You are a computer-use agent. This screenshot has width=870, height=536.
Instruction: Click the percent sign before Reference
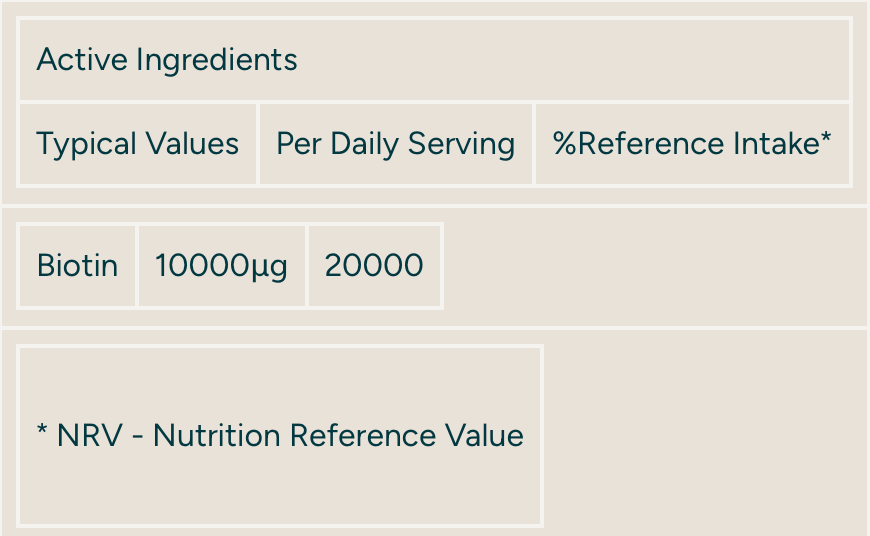pyautogui.click(x=565, y=144)
